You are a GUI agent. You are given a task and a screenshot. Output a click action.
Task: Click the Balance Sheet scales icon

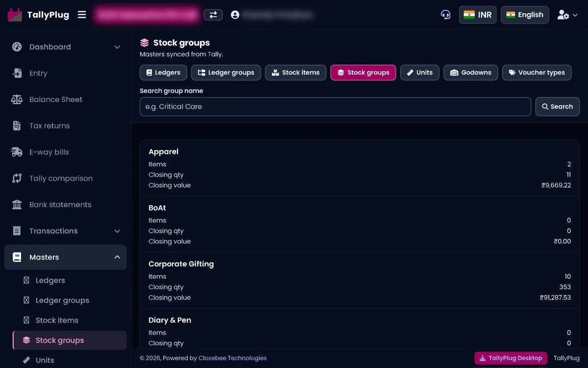17,100
